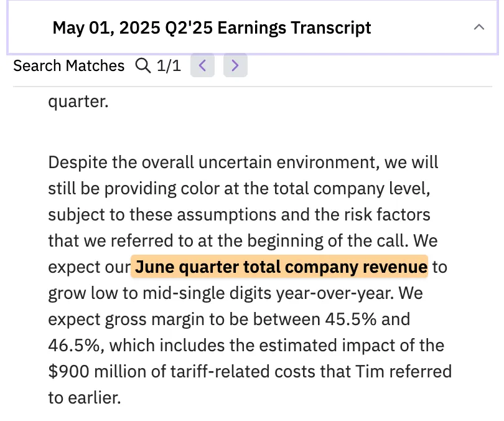Image resolution: width=504 pixels, height=421 pixels.
Task: Go to previous search match arrow
Action: pos(202,65)
